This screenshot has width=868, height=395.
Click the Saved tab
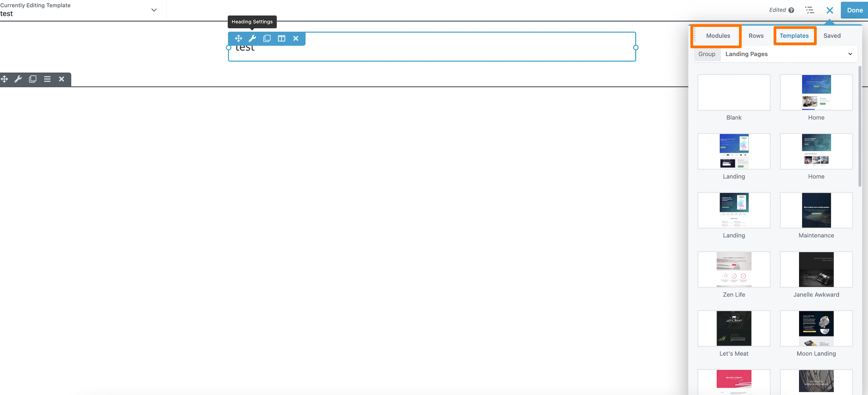coord(832,35)
